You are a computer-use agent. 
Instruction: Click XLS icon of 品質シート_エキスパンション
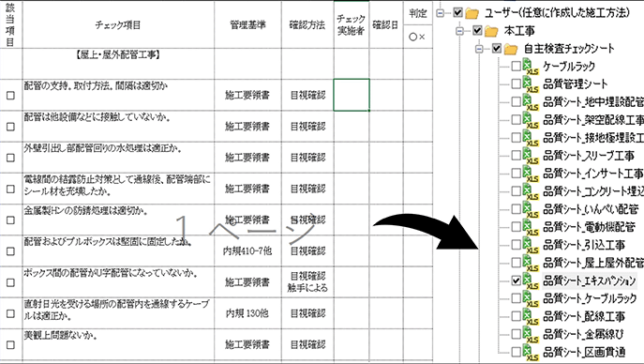531,281
